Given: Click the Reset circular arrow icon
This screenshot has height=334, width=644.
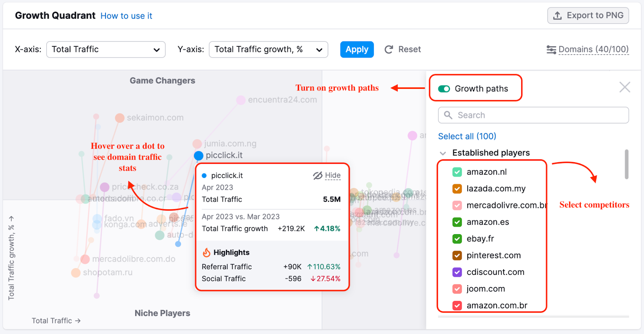Looking at the screenshot, I should 389,49.
